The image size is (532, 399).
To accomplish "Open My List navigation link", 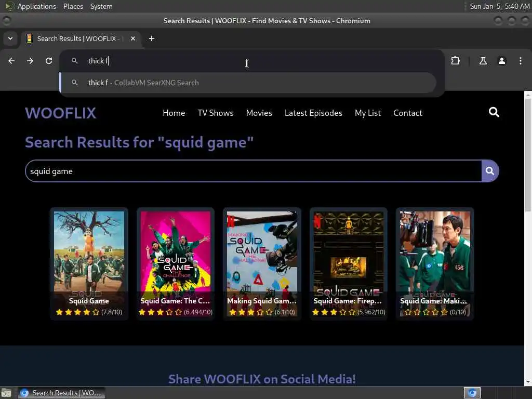I will 368,113.
